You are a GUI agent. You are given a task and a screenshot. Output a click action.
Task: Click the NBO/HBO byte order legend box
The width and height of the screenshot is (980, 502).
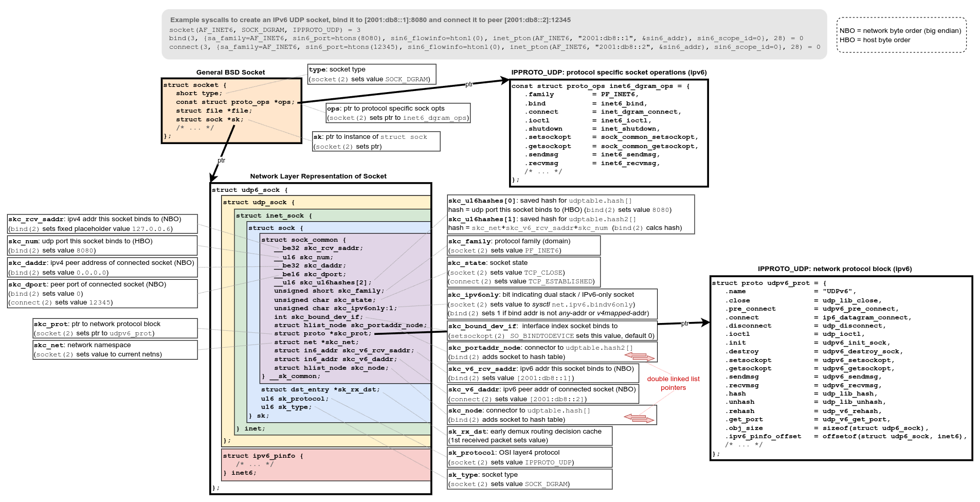[x=901, y=35]
